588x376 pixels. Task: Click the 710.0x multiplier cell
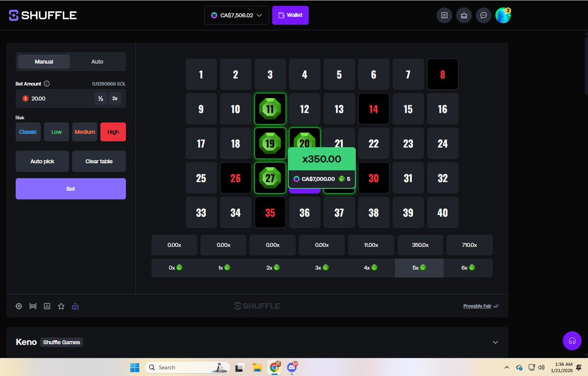pos(469,245)
